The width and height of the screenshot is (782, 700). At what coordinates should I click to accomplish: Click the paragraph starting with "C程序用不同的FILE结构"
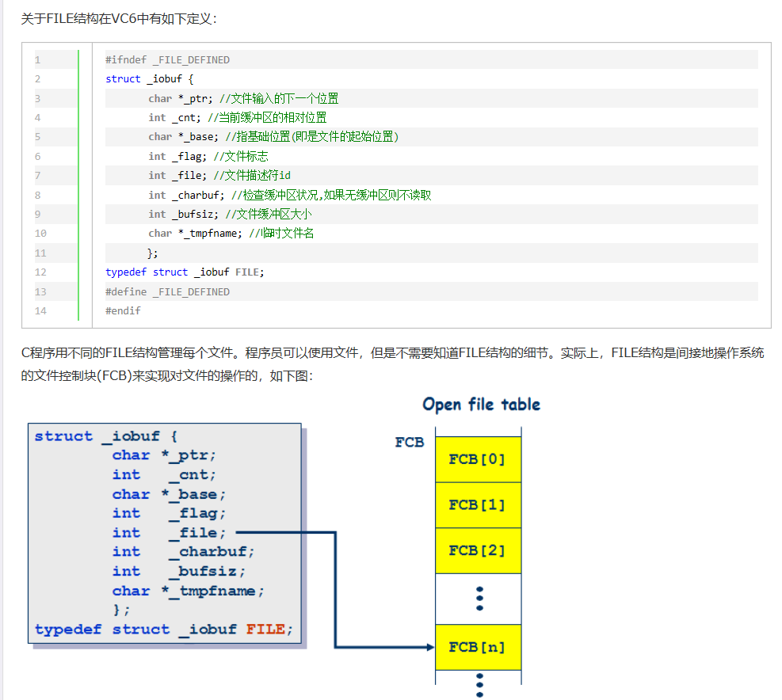392,354
